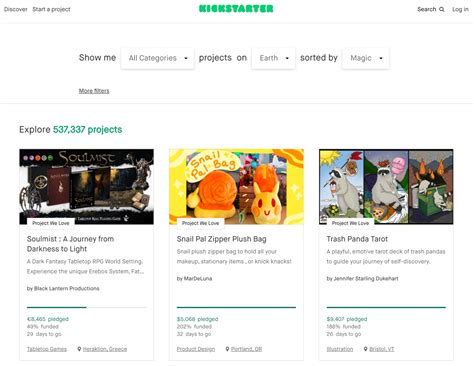Click the search magnifier icon

point(442,9)
